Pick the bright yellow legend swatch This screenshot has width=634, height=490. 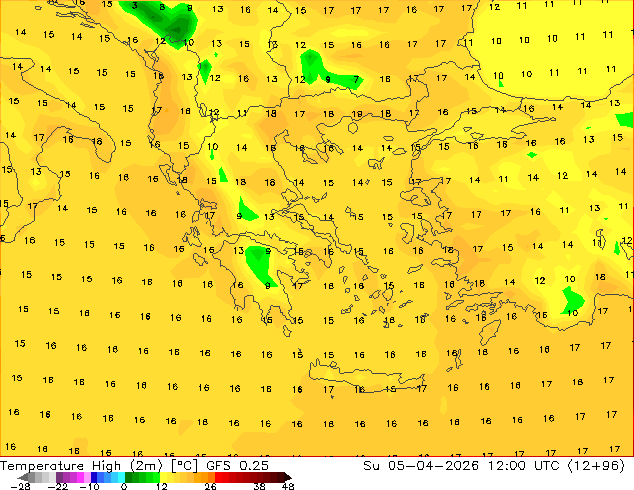pyautogui.click(x=163, y=477)
